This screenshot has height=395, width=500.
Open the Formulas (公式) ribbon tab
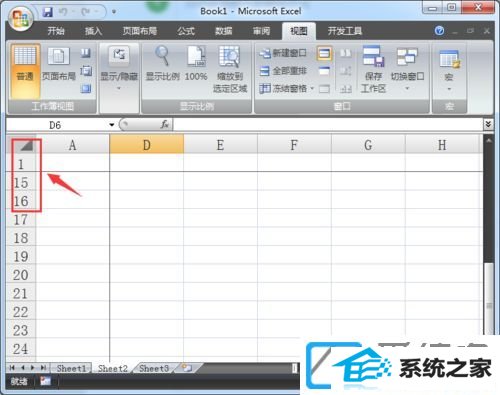pos(186,31)
